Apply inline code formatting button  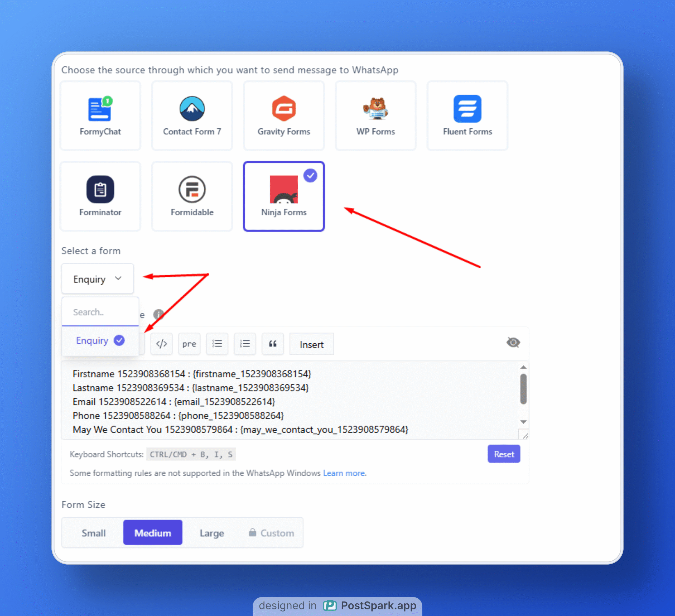(x=161, y=344)
